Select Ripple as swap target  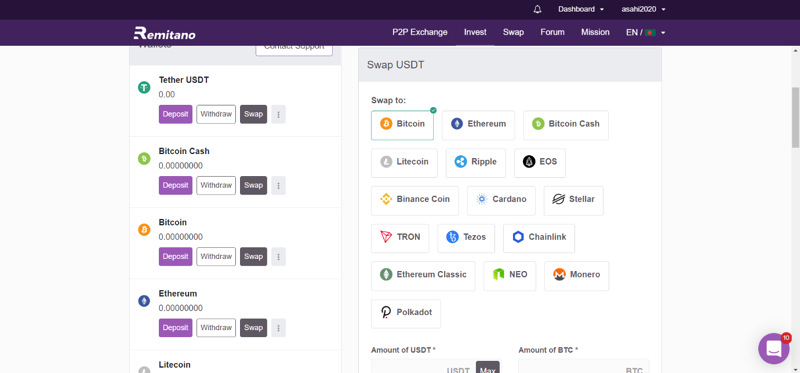click(476, 163)
